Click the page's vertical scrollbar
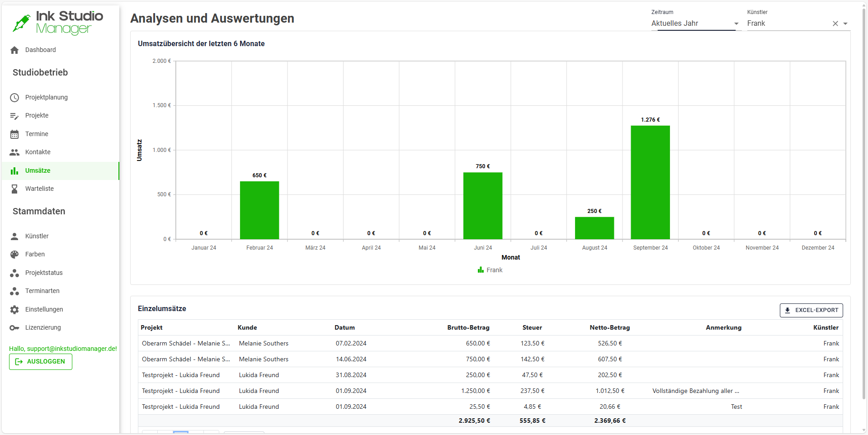The width and height of the screenshot is (868, 435). click(864, 203)
